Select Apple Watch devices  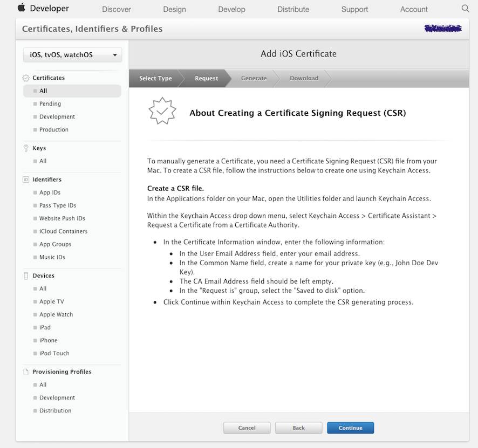point(56,315)
